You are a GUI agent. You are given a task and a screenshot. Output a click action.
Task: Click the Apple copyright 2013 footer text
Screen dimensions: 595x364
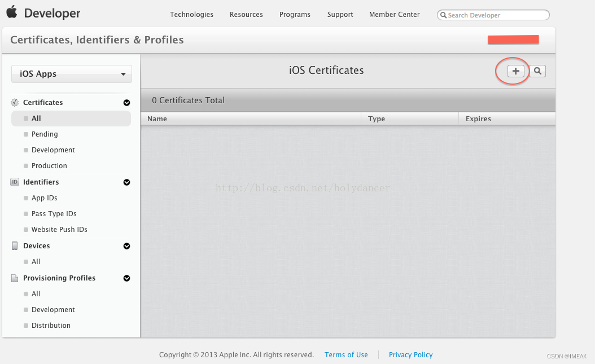coord(237,355)
